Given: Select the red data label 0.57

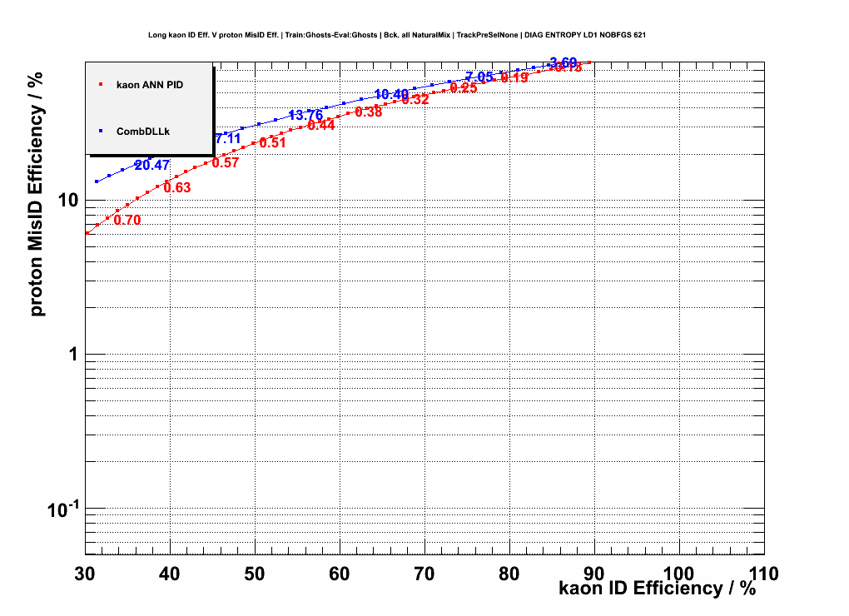Looking at the screenshot, I should coord(226,163).
